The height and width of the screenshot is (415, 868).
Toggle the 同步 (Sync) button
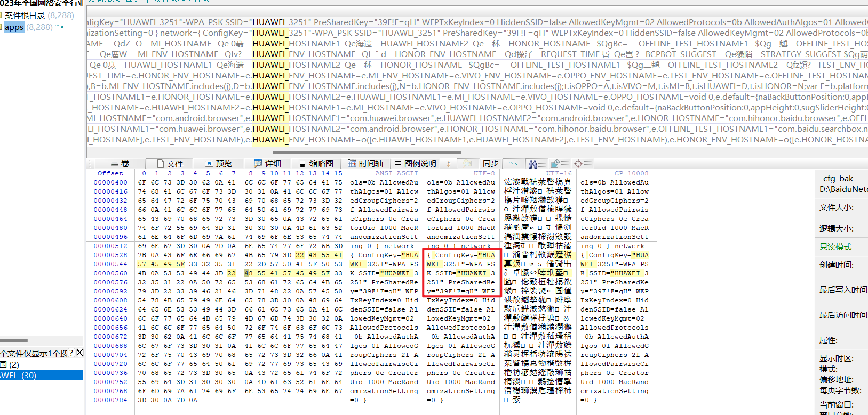[490, 164]
